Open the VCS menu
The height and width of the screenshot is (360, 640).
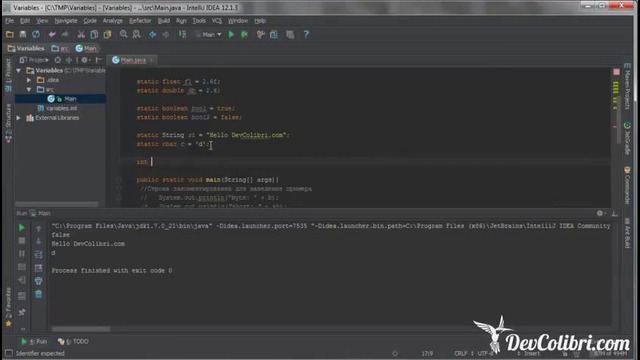tap(217, 21)
